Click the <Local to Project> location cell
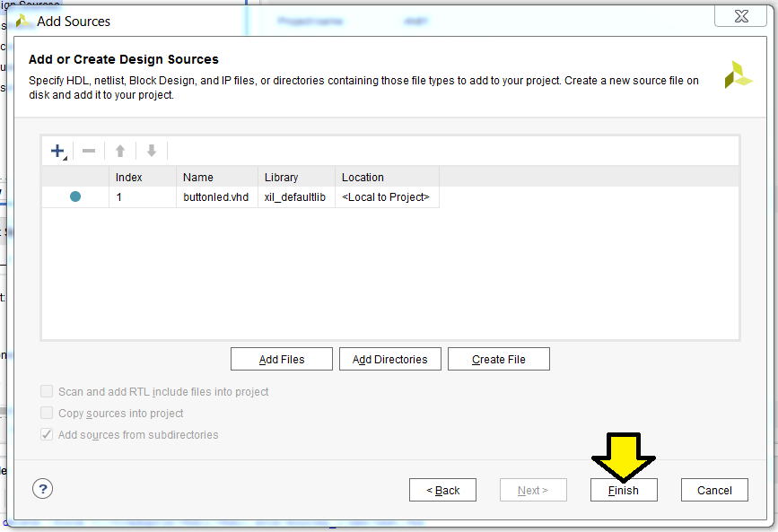This screenshot has height=532, width=778. 388,197
